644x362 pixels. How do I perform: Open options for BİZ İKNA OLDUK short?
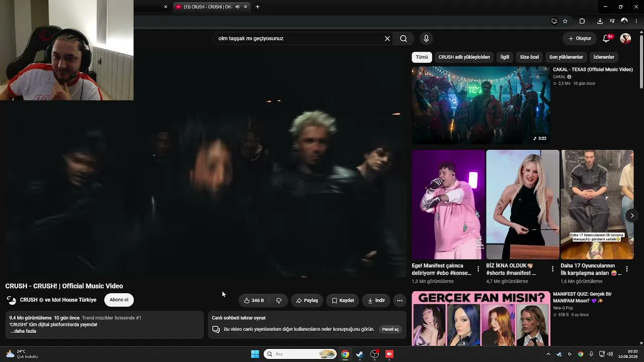552,269
